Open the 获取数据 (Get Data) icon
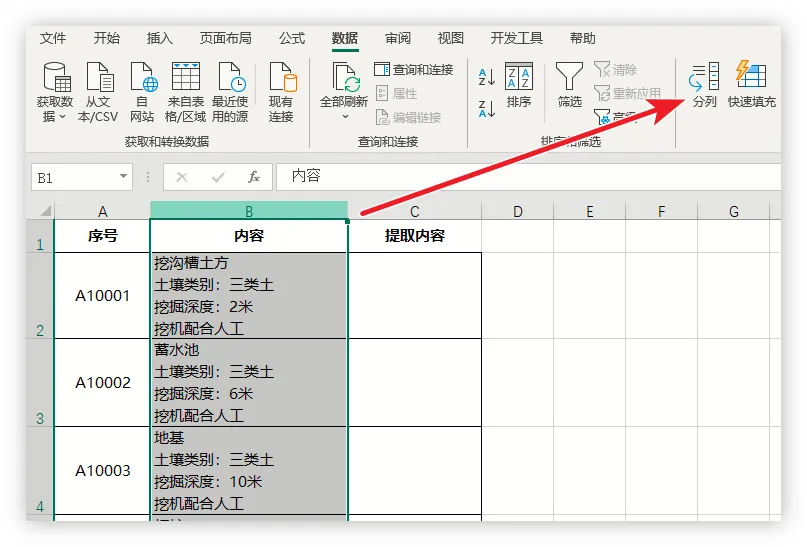The image size is (807, 547). point(55,77)
